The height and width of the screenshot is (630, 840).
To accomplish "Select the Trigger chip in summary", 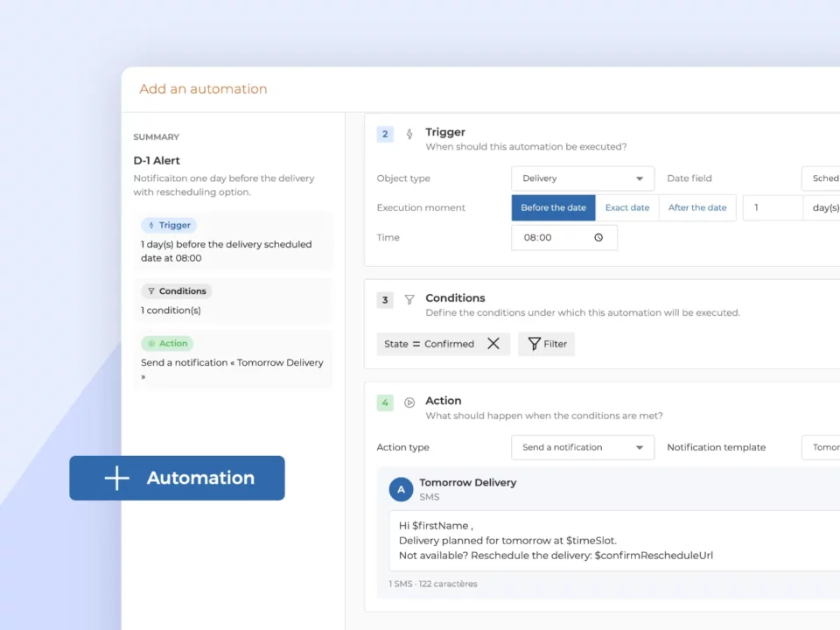I will (x=169, y=225).
